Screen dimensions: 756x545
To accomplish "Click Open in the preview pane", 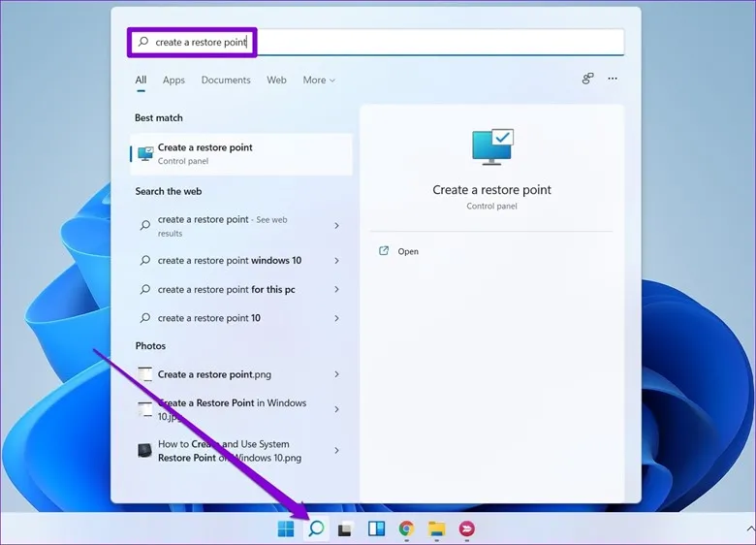I will [408, 251].
